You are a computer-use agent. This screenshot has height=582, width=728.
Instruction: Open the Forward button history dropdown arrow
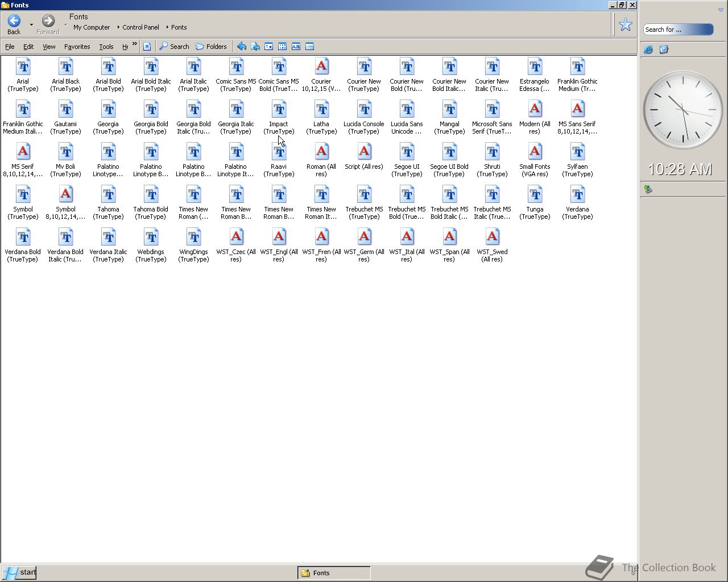[x=65, y=24]
